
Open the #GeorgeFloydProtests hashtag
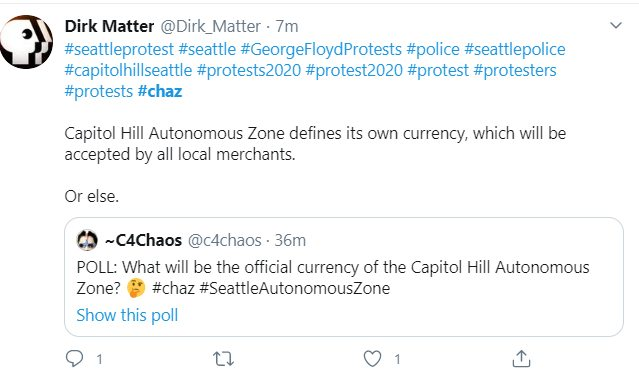pyautogui.click(x=321, y=49)
